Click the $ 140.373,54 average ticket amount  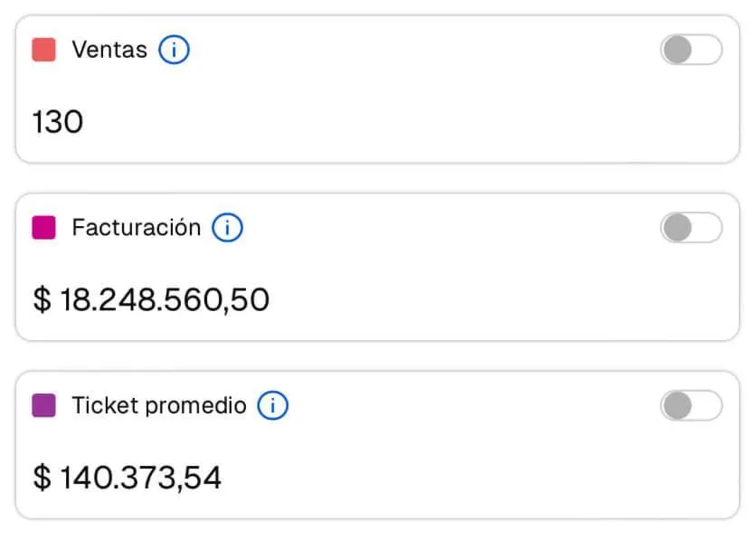tap(127, 478)
